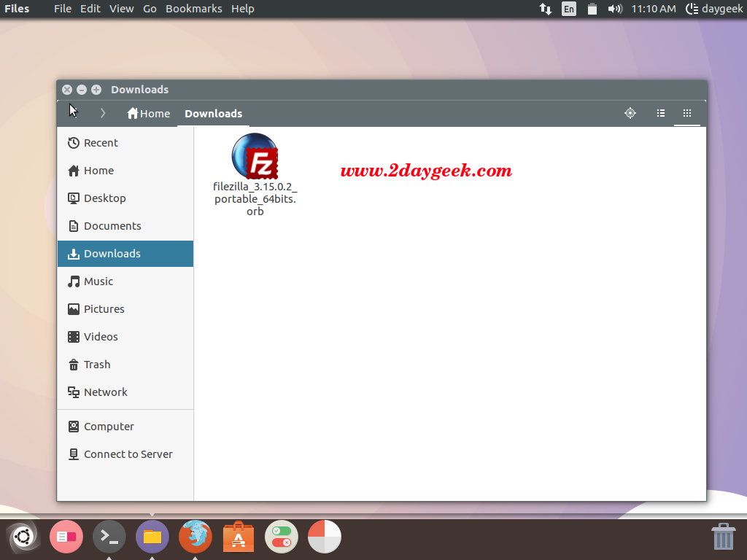Open Computer in the sidebar
The image size is (747, 560).
[x=125, y=426]
